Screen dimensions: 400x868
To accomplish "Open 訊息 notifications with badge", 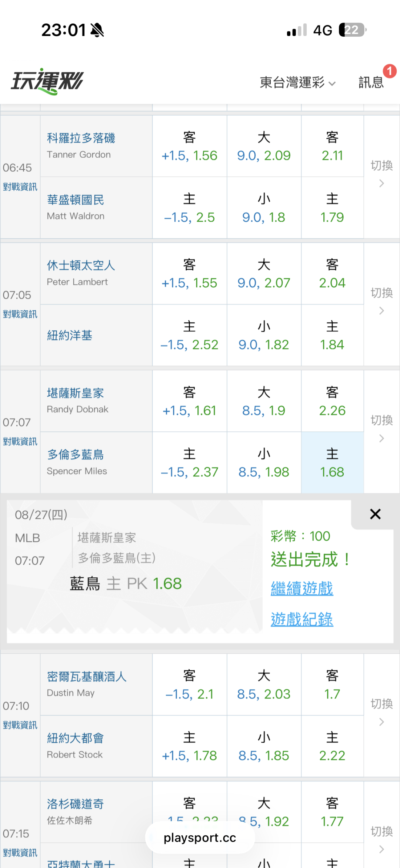I will (371, 82).
